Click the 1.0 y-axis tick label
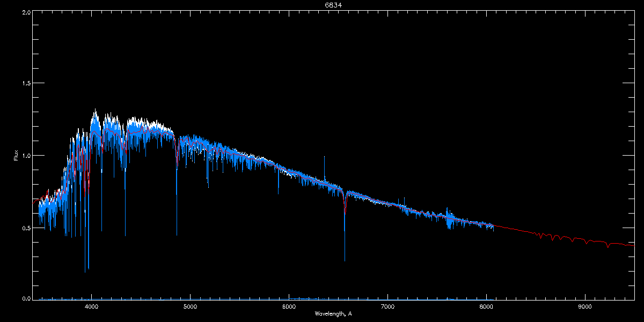This screenshot has height=322, width=644. click(26, 156)
